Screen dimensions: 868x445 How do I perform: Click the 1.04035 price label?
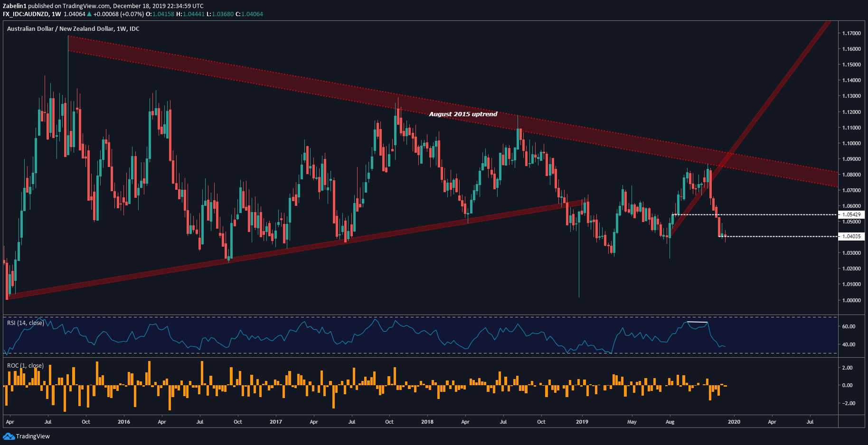click(851, 236)
